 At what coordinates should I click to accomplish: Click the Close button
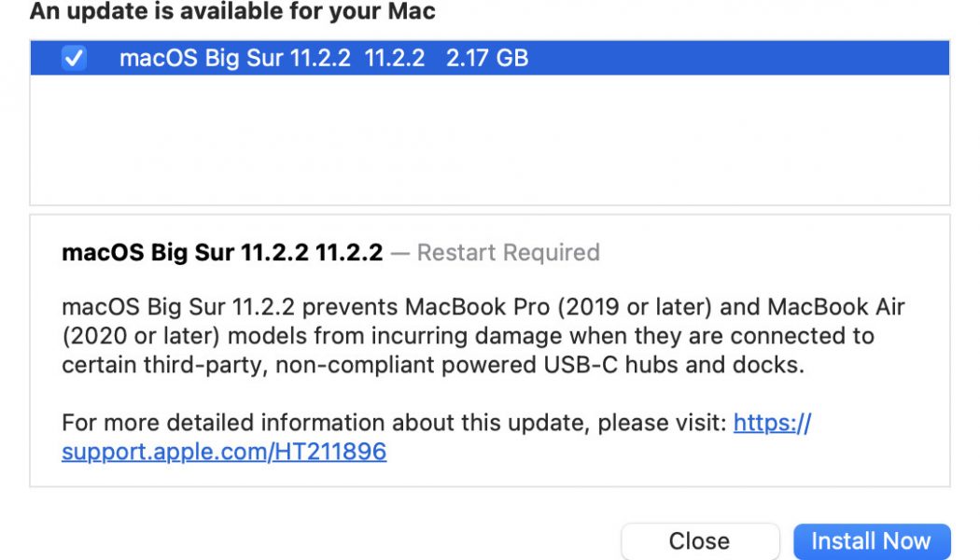699,540
